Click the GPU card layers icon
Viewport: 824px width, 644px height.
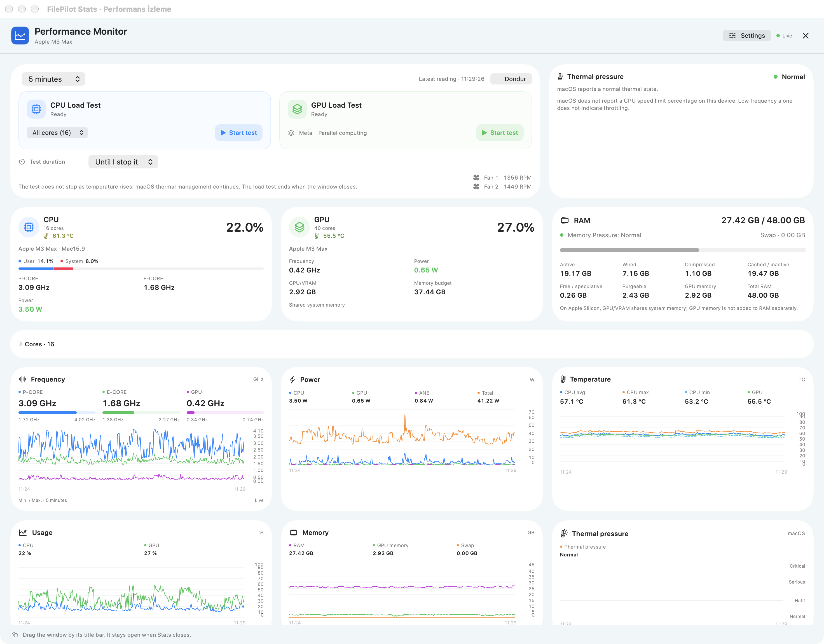click(x=299, y=227)
